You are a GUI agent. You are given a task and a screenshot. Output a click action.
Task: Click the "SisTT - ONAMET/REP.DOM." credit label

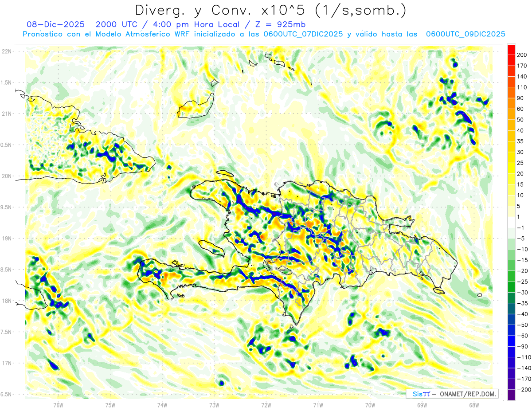[452, 394]
